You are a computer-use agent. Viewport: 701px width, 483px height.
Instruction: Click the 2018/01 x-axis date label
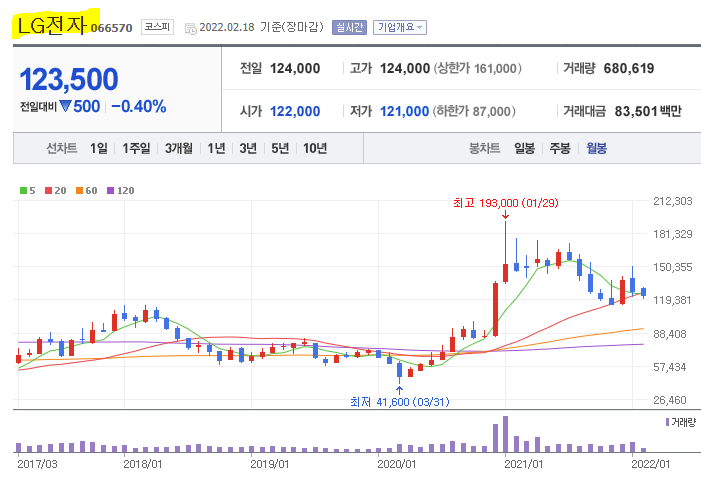[143, 464]
